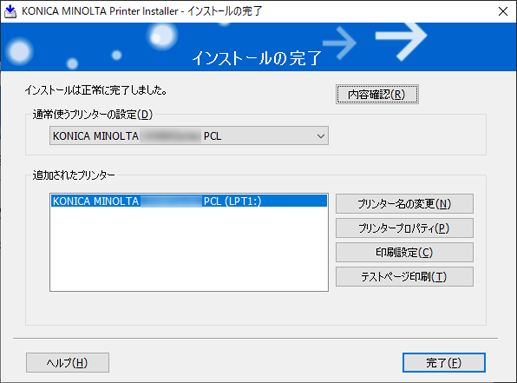Open the default printer dropdown
Screen dimensions: 517x383
pos(189,136)
